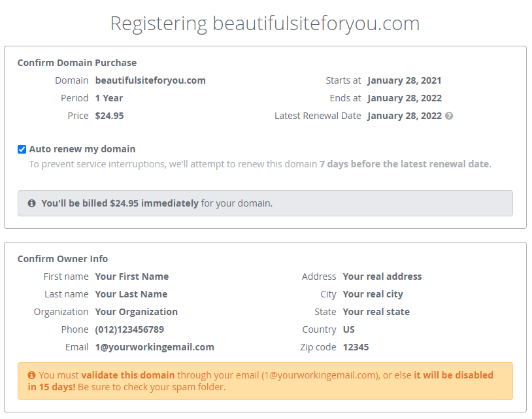The width and height of the screenshot is (532, 419).
Task: Click the Phone value (012)123456789
Action: (x=129, y=329)
